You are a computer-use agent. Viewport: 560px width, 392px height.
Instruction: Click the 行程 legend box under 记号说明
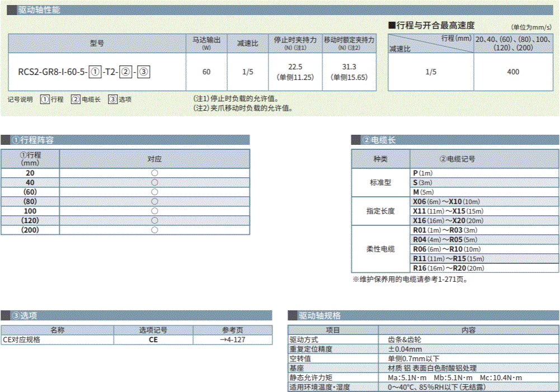[x=45, y=100]
